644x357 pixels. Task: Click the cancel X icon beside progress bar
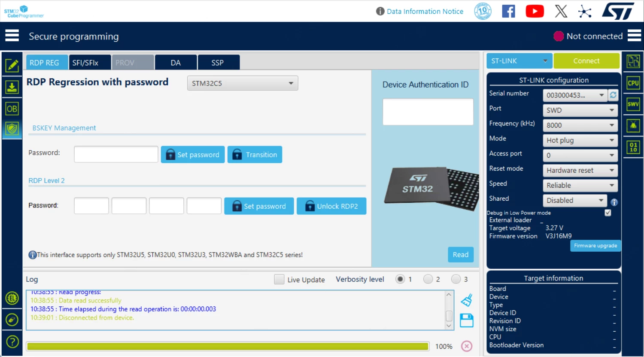467,346
